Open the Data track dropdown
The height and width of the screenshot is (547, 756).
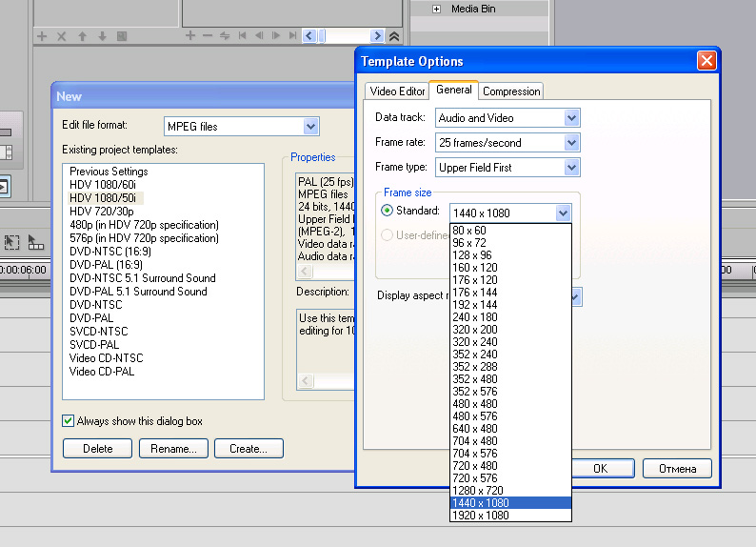(x=571, y=118)
